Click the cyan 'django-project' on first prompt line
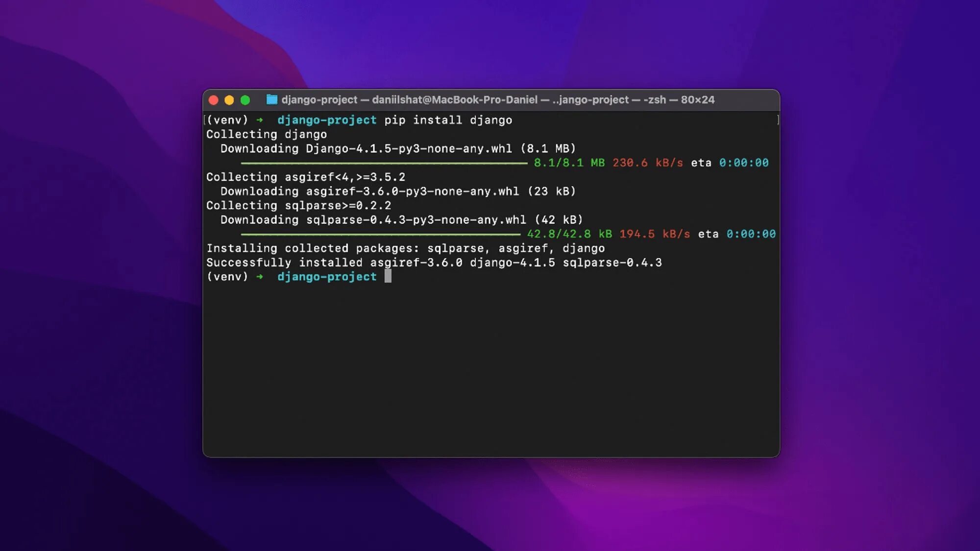Viewport: 980px width, 551px height. pyautogui.click(x=327, y=120)
